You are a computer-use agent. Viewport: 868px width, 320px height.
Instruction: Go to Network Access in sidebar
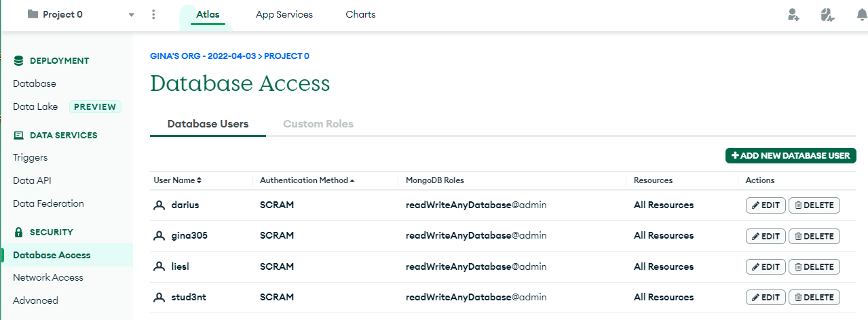click(x=48, y=277)
